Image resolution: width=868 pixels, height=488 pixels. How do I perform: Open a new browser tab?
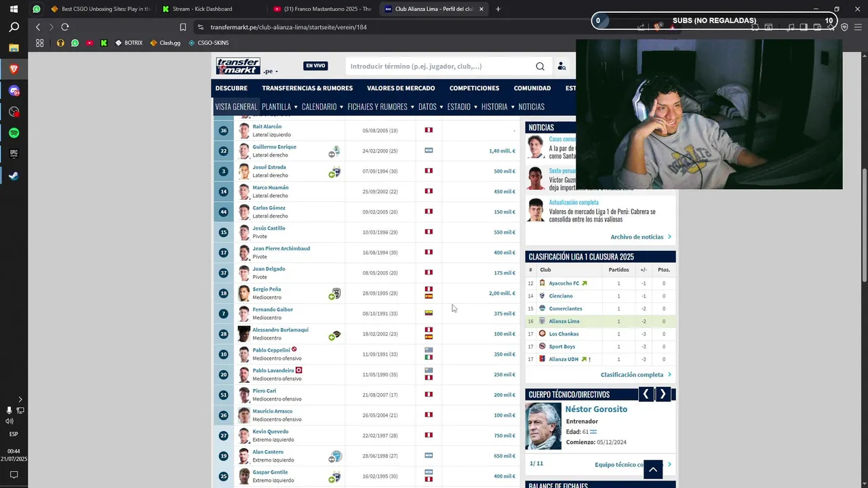[x=498, y=9]
